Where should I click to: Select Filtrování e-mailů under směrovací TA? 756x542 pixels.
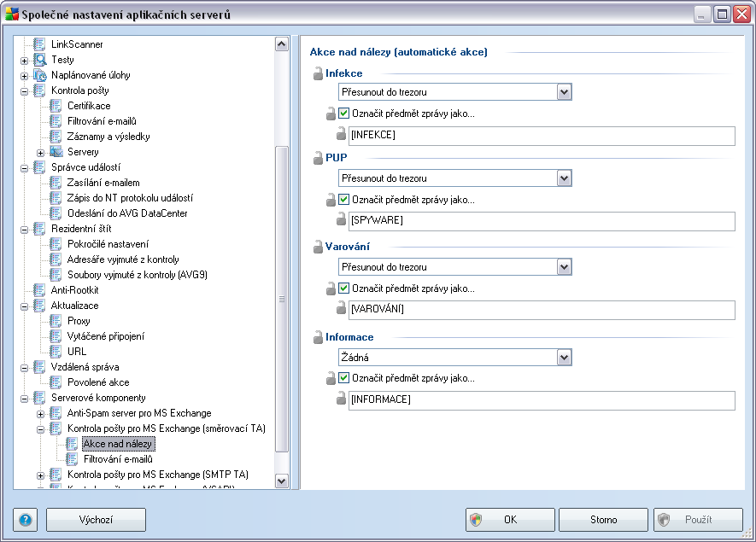click(x=118, y=459)
